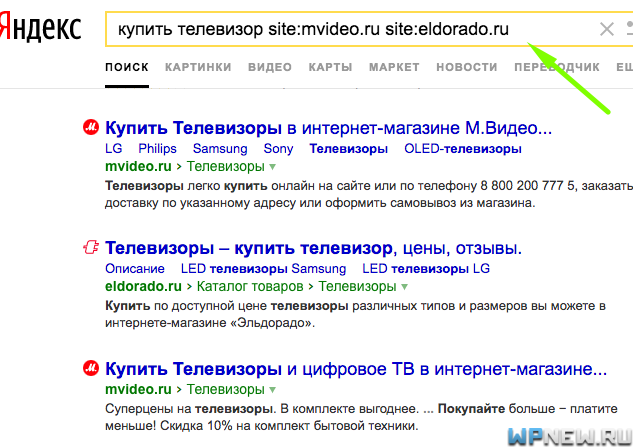Open 'LED телевизоры LG' sitelink

(x=426, y=269)
